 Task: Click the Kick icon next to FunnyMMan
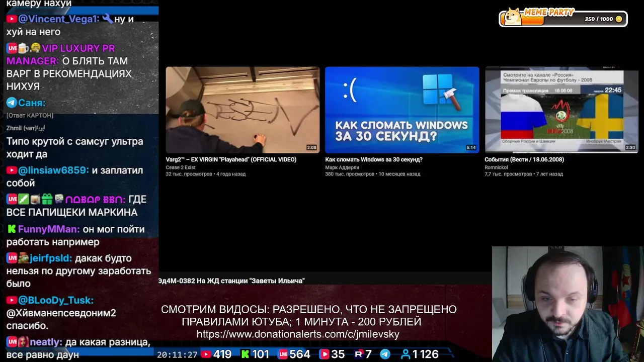[x=12, y=229]
